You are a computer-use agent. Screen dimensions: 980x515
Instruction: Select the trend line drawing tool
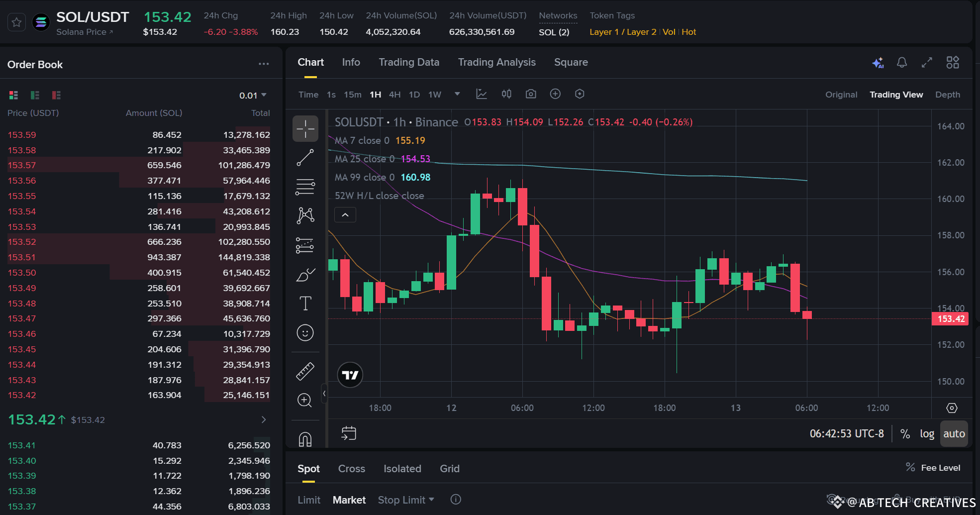click(x=305, y=158)
